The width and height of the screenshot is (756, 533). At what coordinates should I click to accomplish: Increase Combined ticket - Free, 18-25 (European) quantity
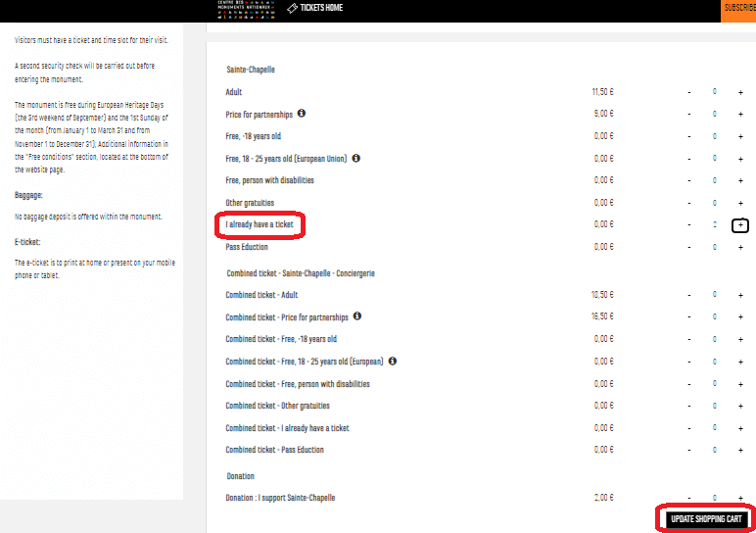click(740, 362)
